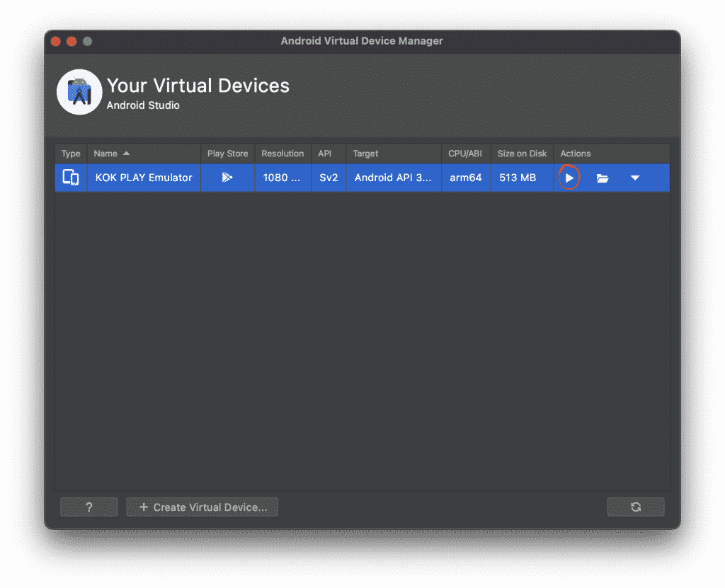Screen dimensions: 725x588
Task: Click the Play Store icon in the emulator row
Action: [x=227, y=178]
